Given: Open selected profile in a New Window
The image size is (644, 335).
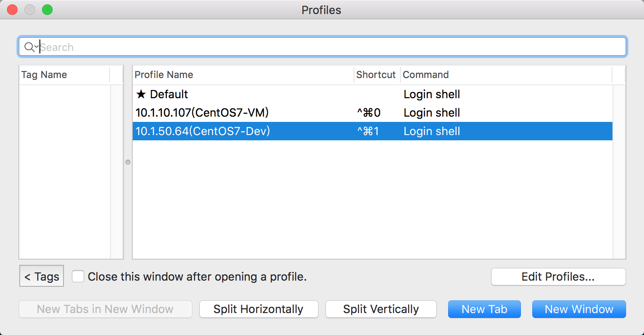Looking at the screenshot, I should pyautogui.click(x=579, y=309).
